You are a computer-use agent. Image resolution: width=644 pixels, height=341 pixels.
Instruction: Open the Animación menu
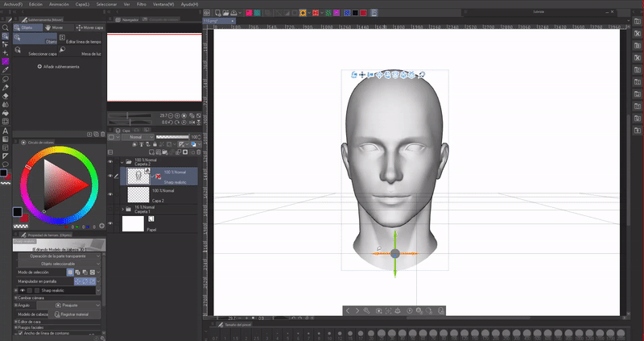[59, 4]
